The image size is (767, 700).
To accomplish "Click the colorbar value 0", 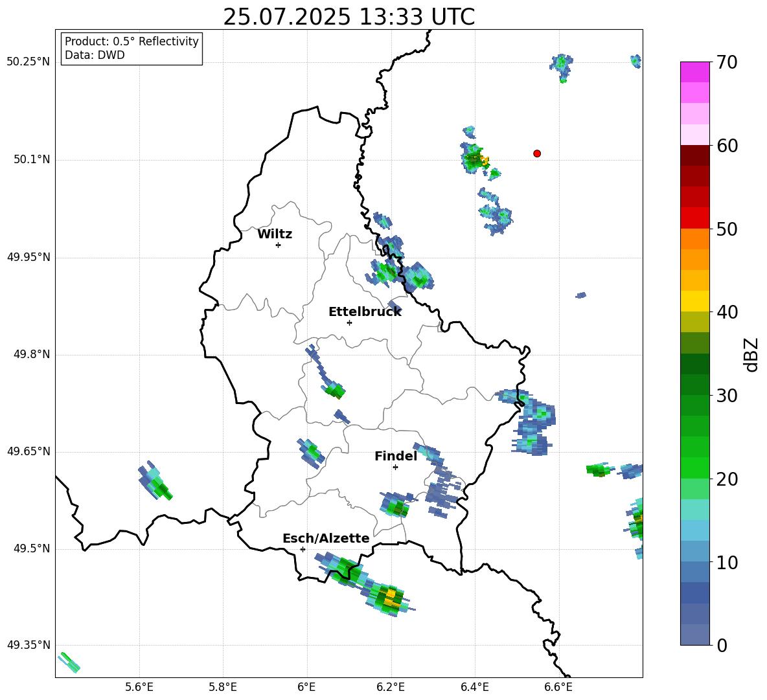I will tap(722, 645).
